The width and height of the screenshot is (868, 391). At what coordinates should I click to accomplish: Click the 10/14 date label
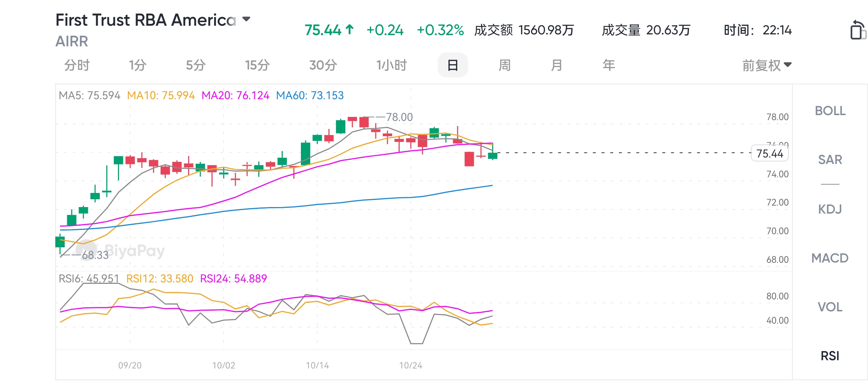pos(317,365)
